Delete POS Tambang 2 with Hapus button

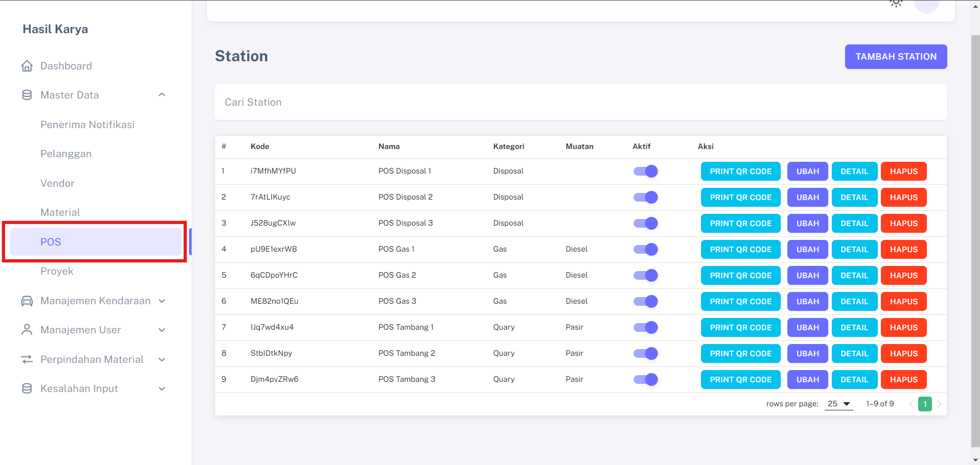click(903, 354)
